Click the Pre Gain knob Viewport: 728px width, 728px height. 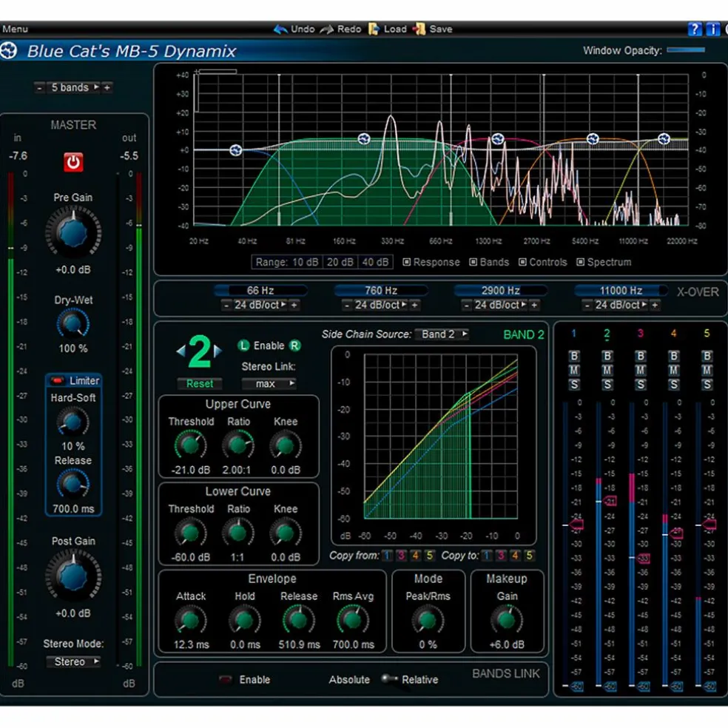(x=73, y=232)
